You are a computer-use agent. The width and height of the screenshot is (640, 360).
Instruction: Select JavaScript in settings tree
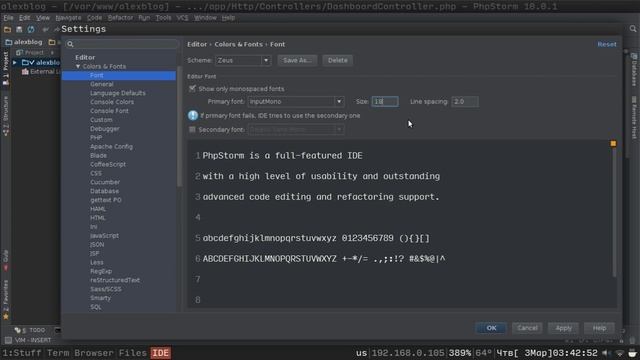pos(104,236)
